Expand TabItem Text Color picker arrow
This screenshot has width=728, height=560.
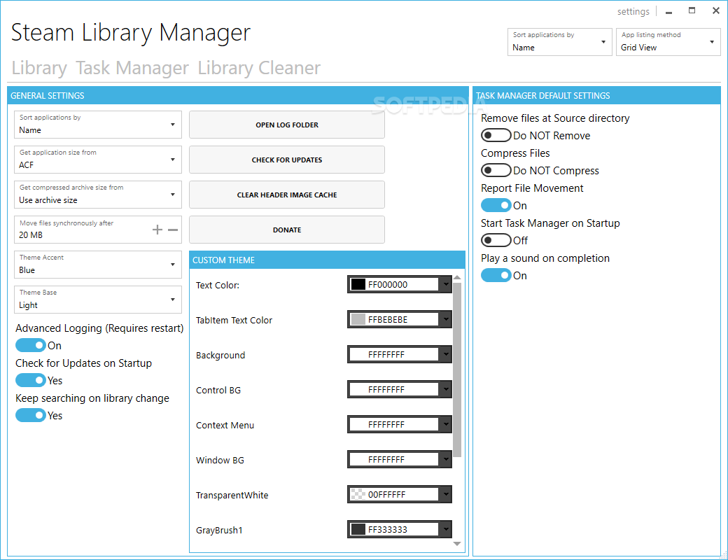tap(446, 319)
